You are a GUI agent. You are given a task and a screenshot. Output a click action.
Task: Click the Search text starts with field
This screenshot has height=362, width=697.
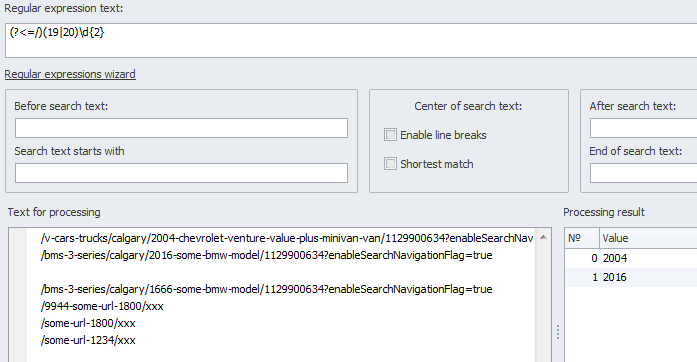point(181,173)
